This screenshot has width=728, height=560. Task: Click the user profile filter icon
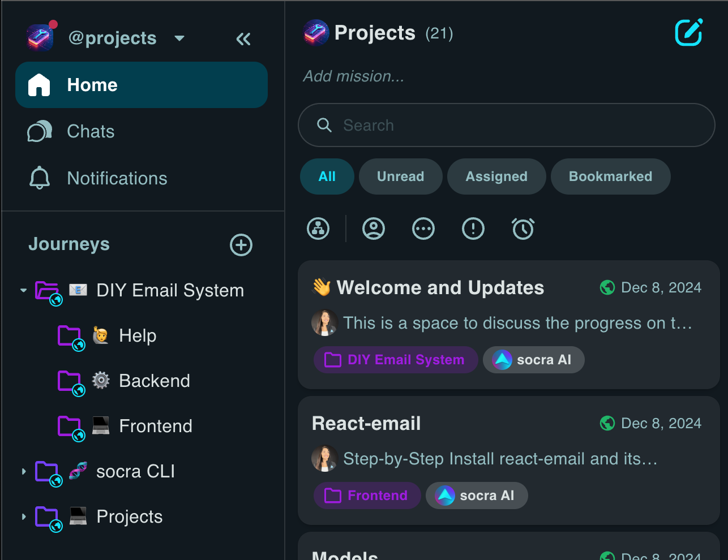(x=374, y=229)
